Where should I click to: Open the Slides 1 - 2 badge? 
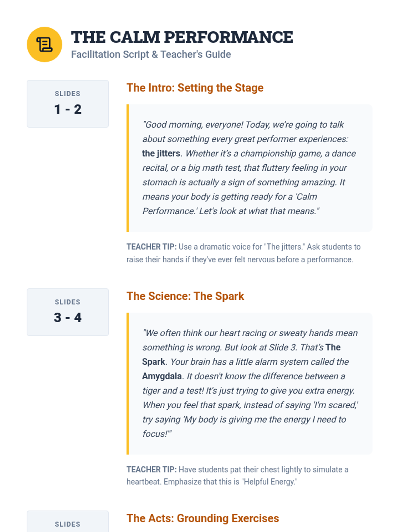tap(68, 104)
